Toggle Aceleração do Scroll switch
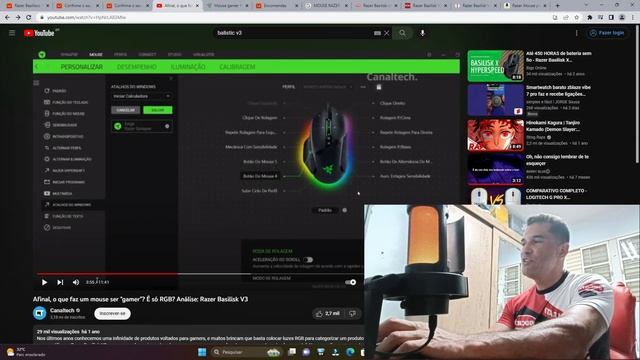640x360 pixels. tap(309, 260)
